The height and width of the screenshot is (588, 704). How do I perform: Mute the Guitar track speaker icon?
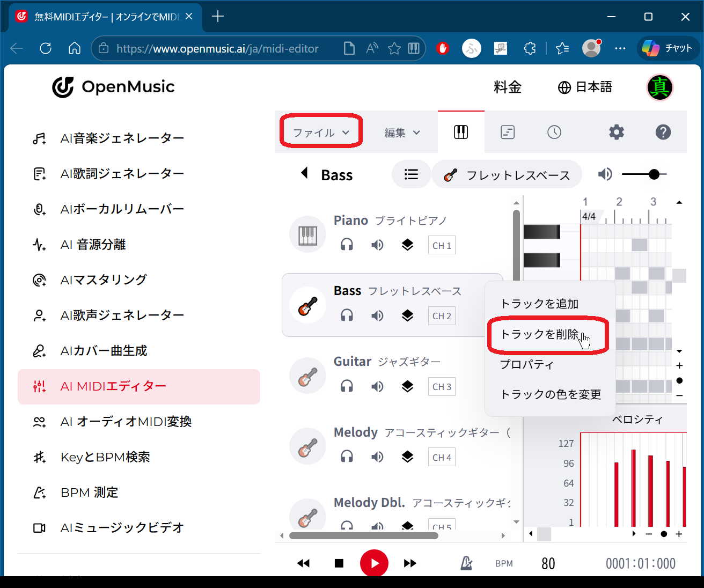pyautogui.click(x=378, y=386)
